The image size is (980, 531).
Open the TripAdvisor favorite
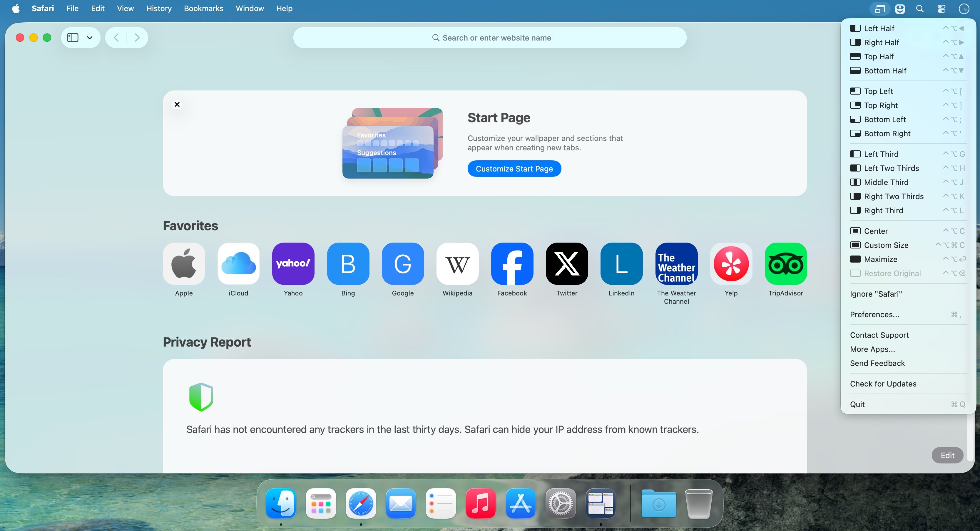click(x=786, y=264)
